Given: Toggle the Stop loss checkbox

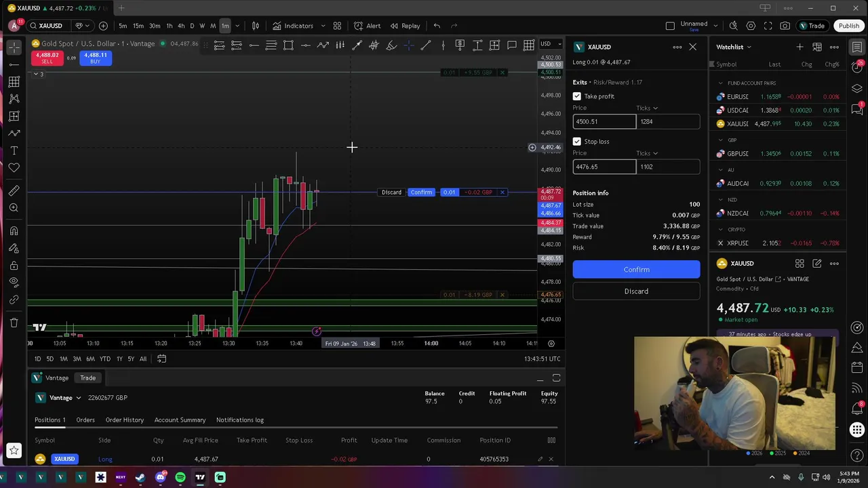Looking at the screenshot, I should pyautogui.click(x=577, y=142).
